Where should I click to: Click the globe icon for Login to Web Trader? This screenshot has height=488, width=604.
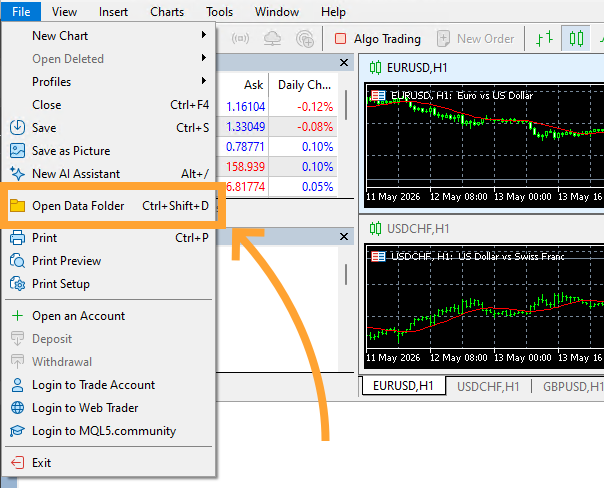point(17,408)
